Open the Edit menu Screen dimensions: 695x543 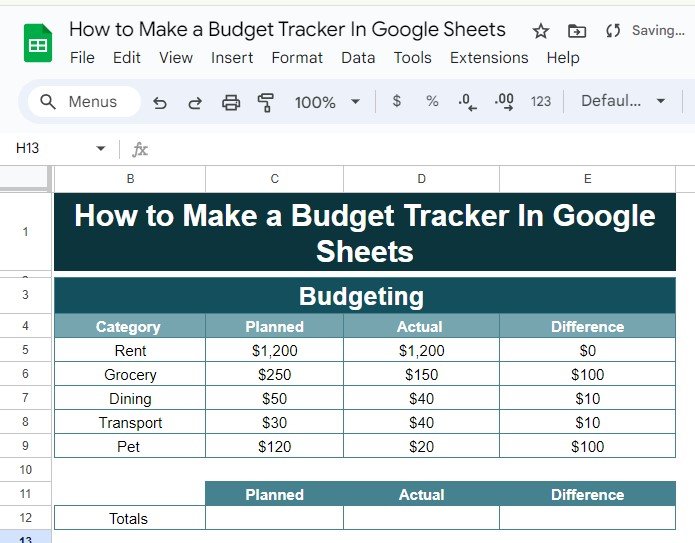click(x=127, y=58)
